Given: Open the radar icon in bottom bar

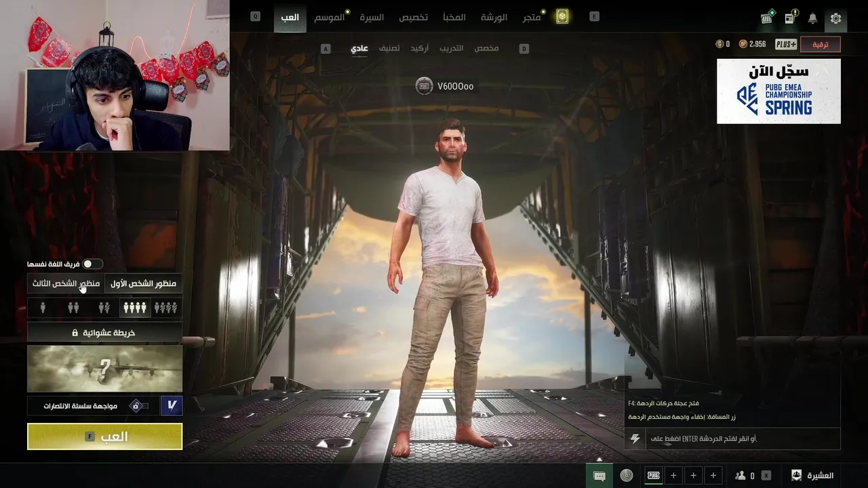Looking at the screenshot, I should click(627, 476).
